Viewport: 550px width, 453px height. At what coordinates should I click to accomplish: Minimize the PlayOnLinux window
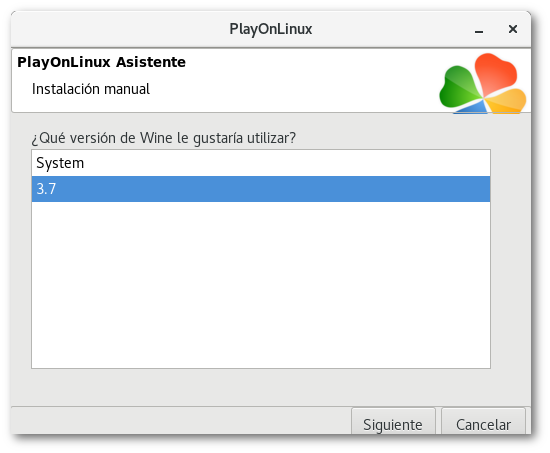(x=479, y=29)
